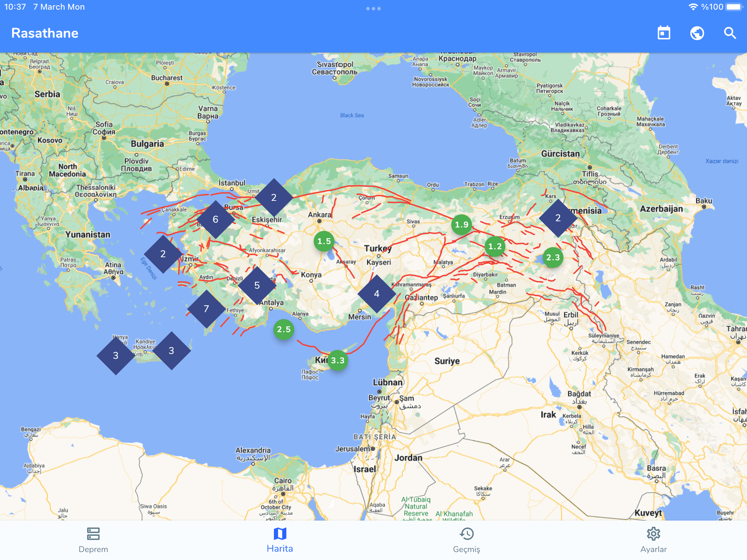Select the green 1.5 earthquake marker

(324, 241)
